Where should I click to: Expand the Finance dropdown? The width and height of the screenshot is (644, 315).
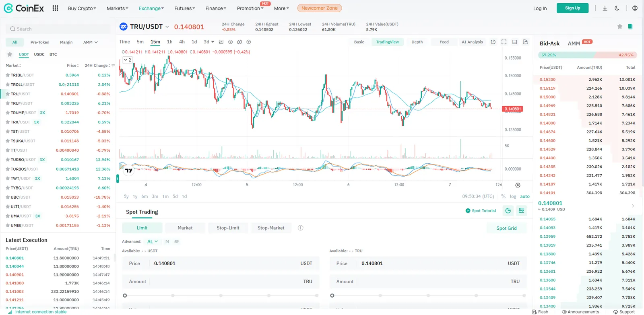tap(216, 8)
